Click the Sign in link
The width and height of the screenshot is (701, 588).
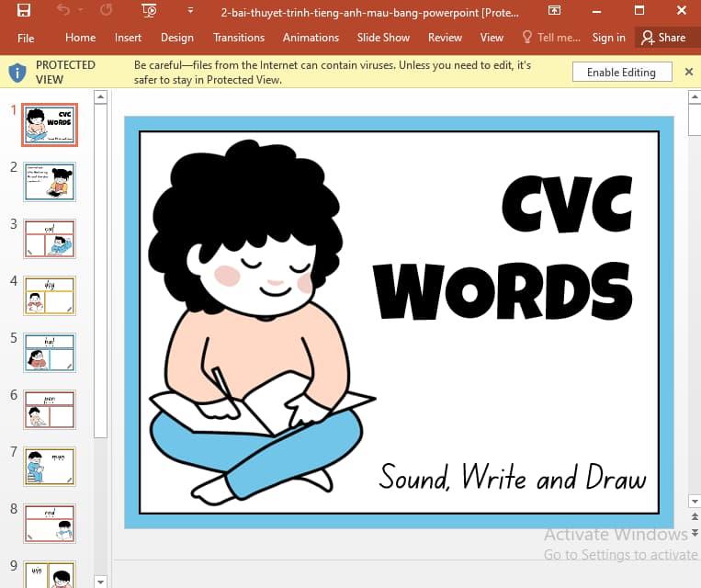point(608,38)
